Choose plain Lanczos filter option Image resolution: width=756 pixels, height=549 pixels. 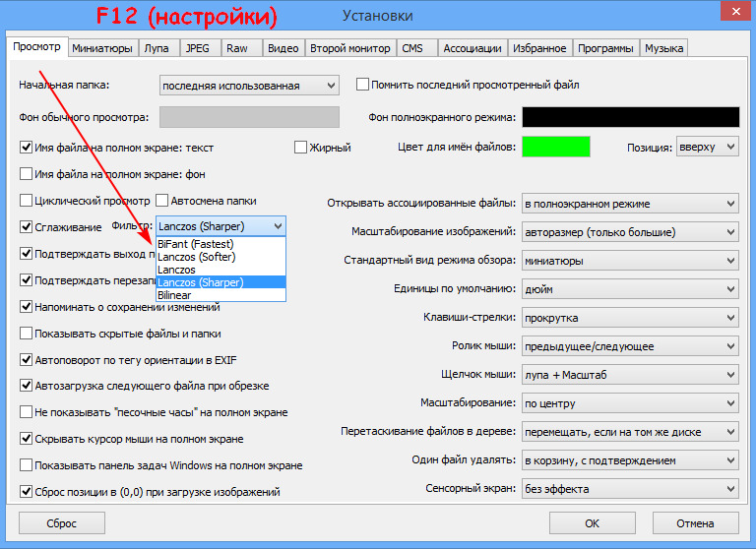(220, 270)
